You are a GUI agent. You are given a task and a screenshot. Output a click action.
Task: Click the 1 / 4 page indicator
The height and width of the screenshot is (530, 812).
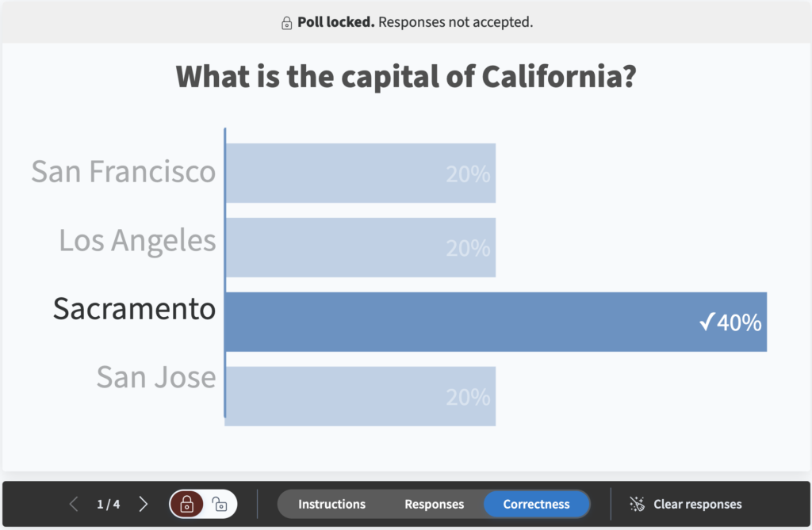point(108,504)
